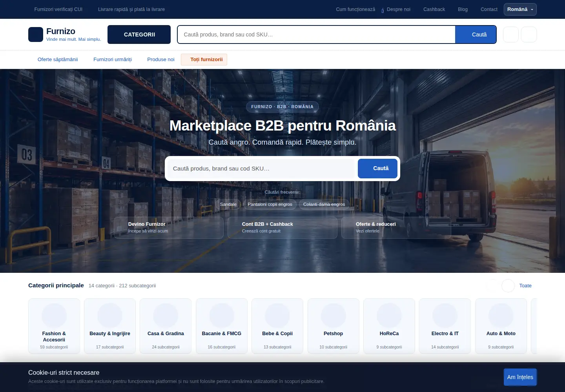Click the Cookie-uri strict necesare heading
The image size is (565, 392).
64,373
